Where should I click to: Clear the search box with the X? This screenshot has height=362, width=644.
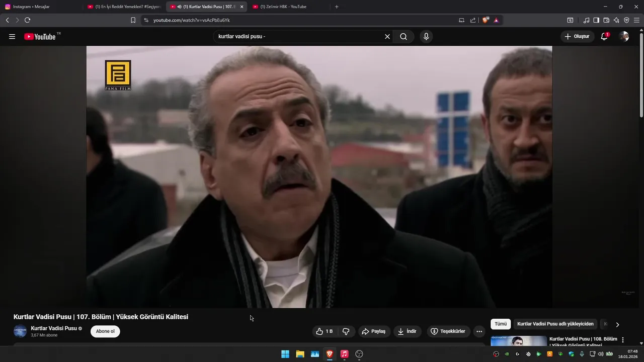coord(387,37)
